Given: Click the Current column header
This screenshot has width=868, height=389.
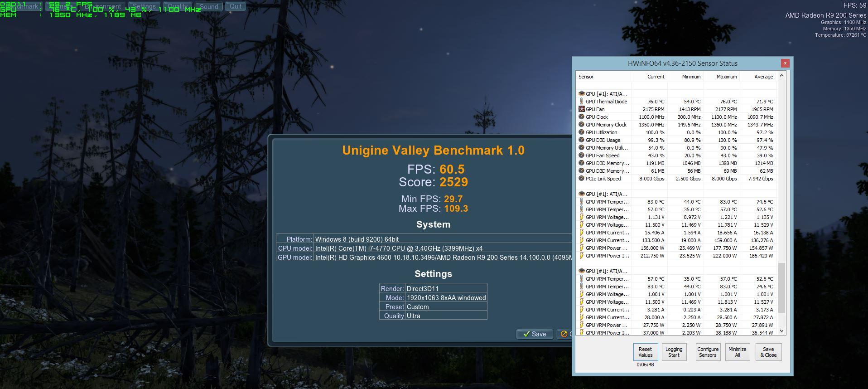Looking at the screenshot, I should pyautogui.click(x=648, y=77).
